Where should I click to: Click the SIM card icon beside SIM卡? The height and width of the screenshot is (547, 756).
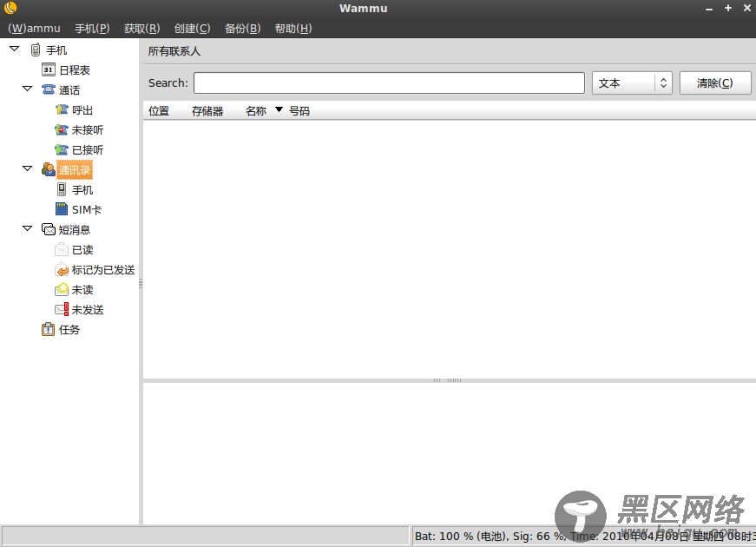coord(62,209)
